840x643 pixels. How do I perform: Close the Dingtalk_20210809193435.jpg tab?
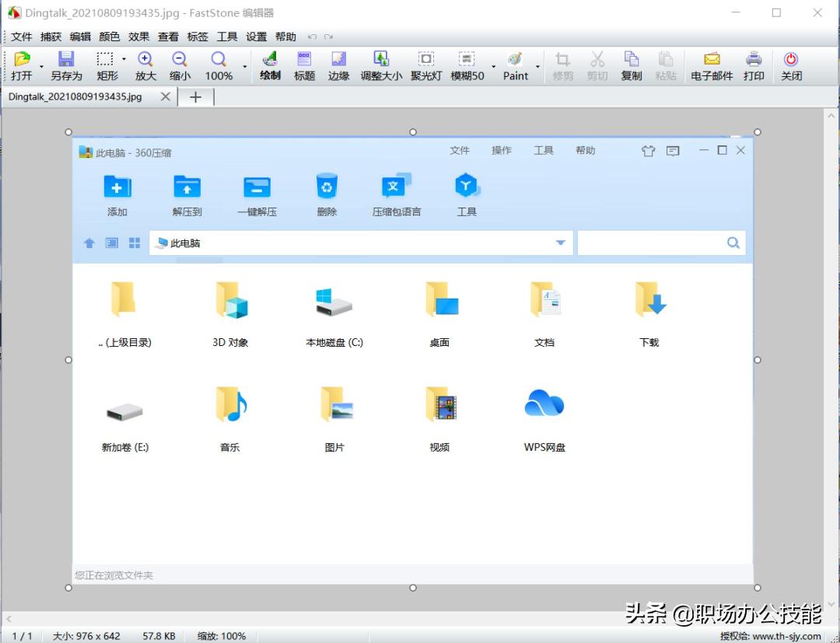click(x=166, y=97)
